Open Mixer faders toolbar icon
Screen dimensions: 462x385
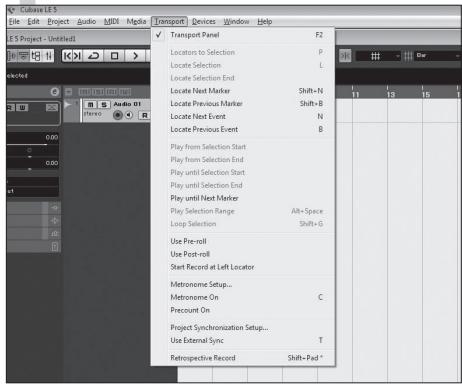[48, 56]
